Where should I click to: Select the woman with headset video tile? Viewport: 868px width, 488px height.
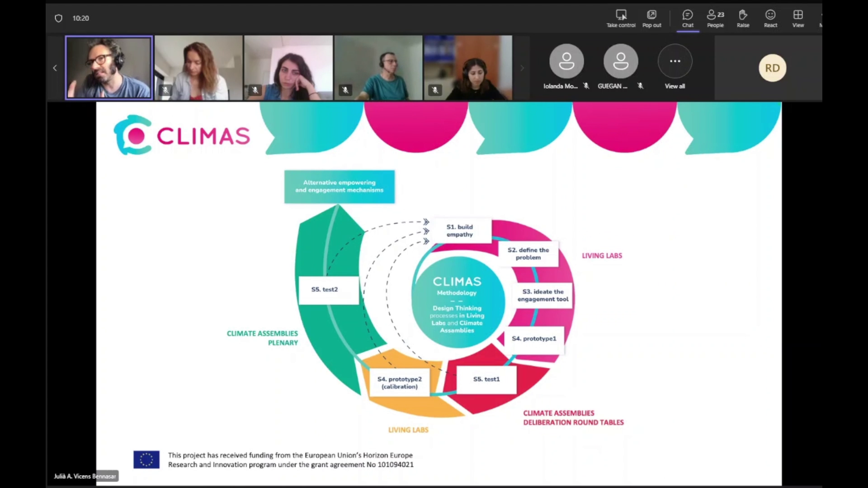coord(468,68)
